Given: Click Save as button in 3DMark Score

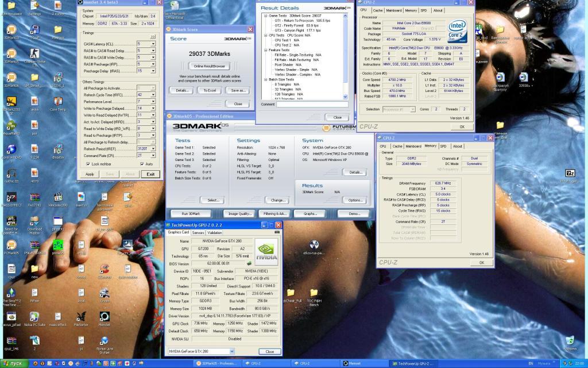Looking at the screenshot, I should tap(238, 90).
